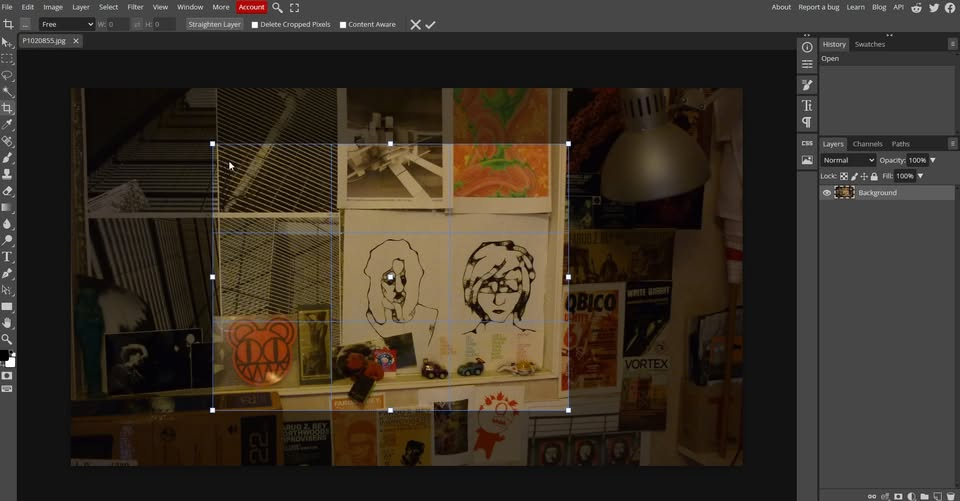Select the Clone Stamp tool

tap(7, 175)
